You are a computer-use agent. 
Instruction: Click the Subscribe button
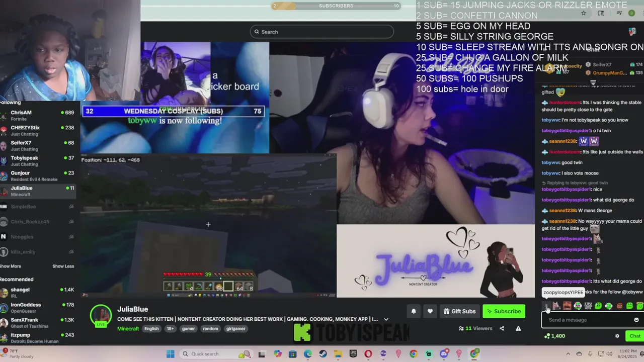504,311
